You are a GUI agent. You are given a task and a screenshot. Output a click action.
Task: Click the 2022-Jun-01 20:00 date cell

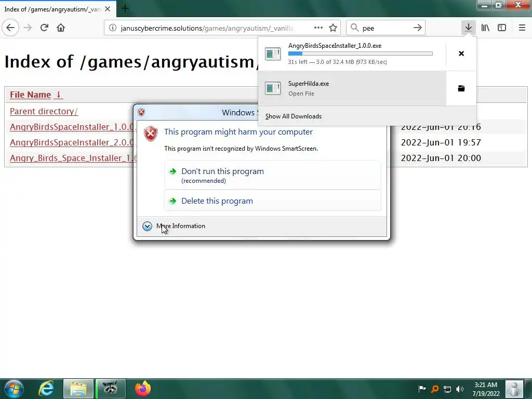(441, 158)
